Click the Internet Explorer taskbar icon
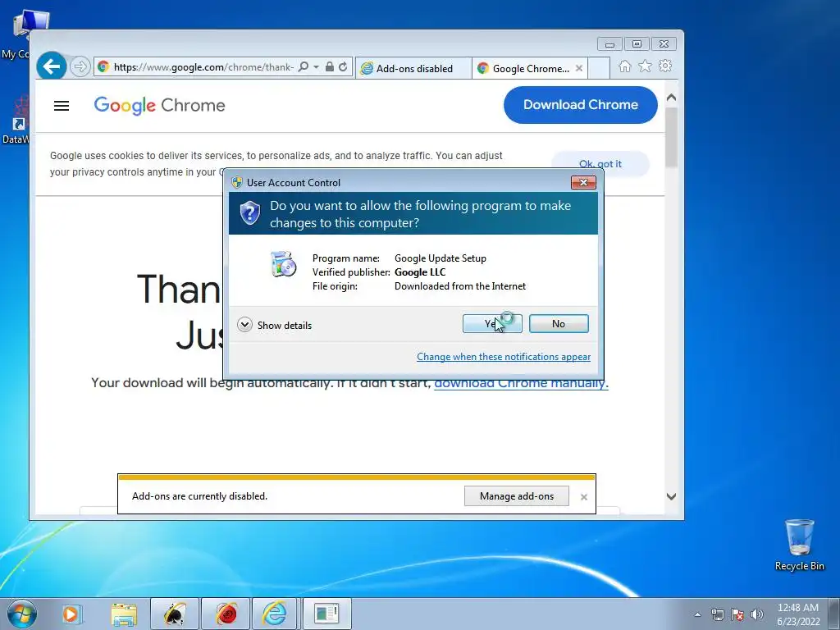Viewport: 840px width, 630px height. (x=274, y=614)
